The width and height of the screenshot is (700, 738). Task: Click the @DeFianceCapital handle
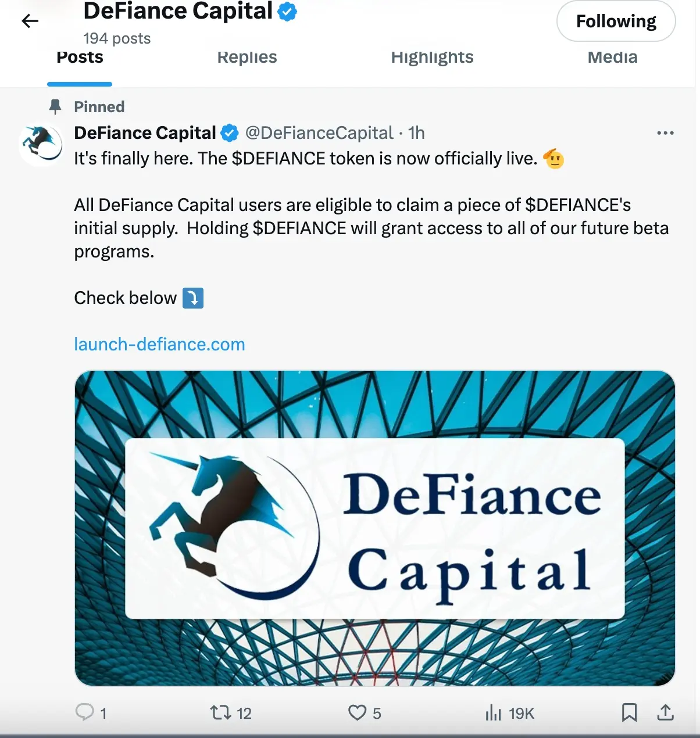319,133
